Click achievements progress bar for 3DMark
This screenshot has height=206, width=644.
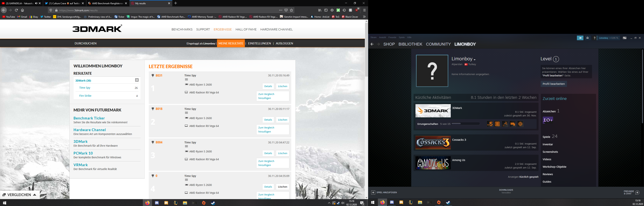point(466,124)
